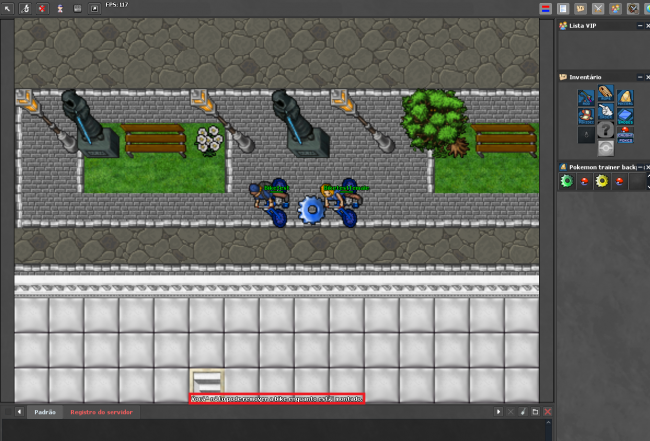Click the sword-and-shield icon in top toolbar
This screenshot has width=650, height=441.
(x=633, y=8)
